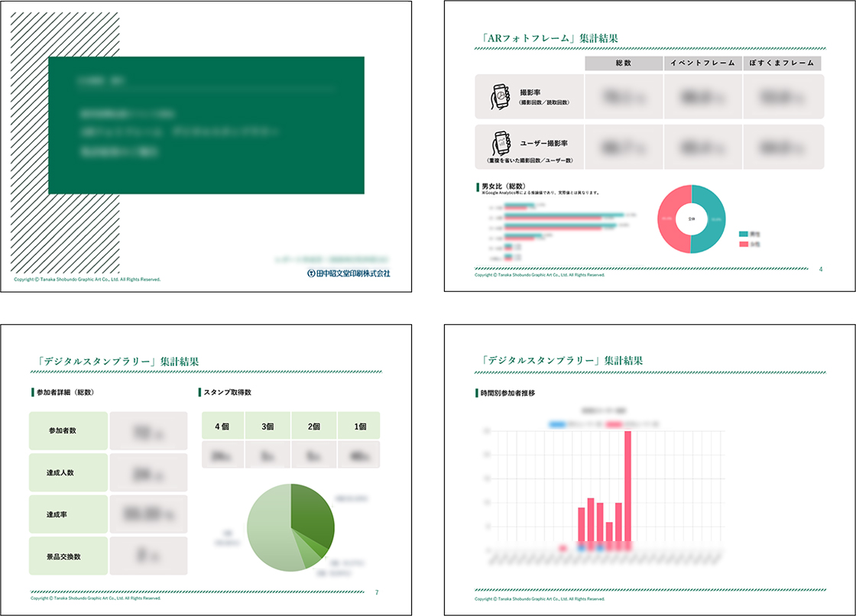Click the tallest pink bar in hourly chart

click(627, 485)
